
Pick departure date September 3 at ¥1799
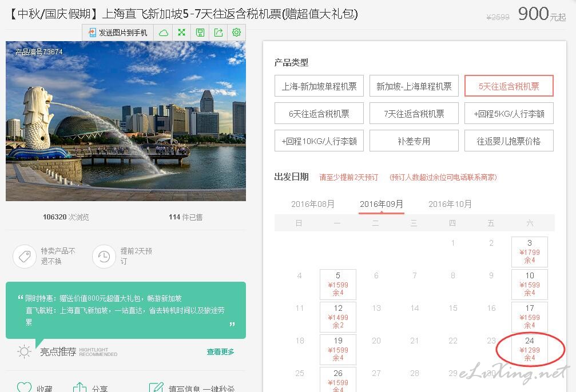point(529,252)
